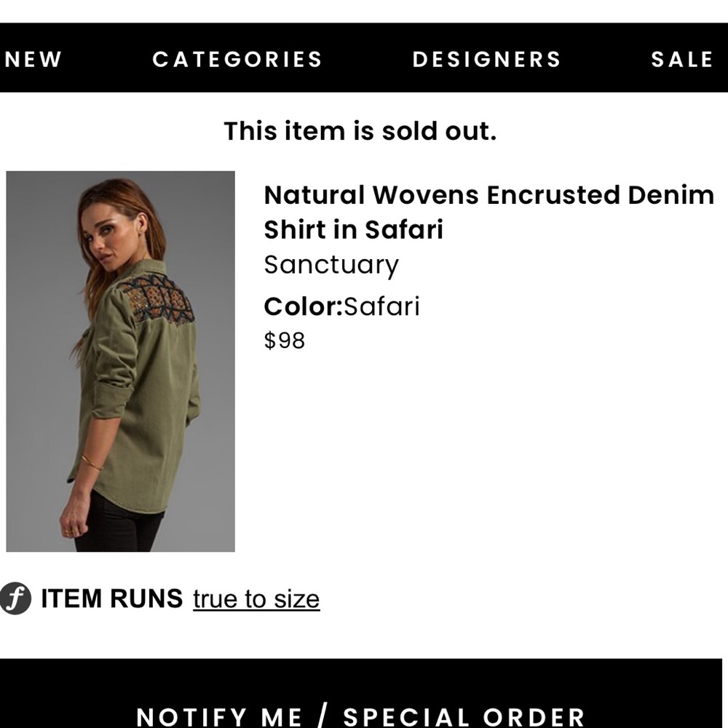Visit the Sanctuary brand page
728x728 pixels.
coord(330,265)
